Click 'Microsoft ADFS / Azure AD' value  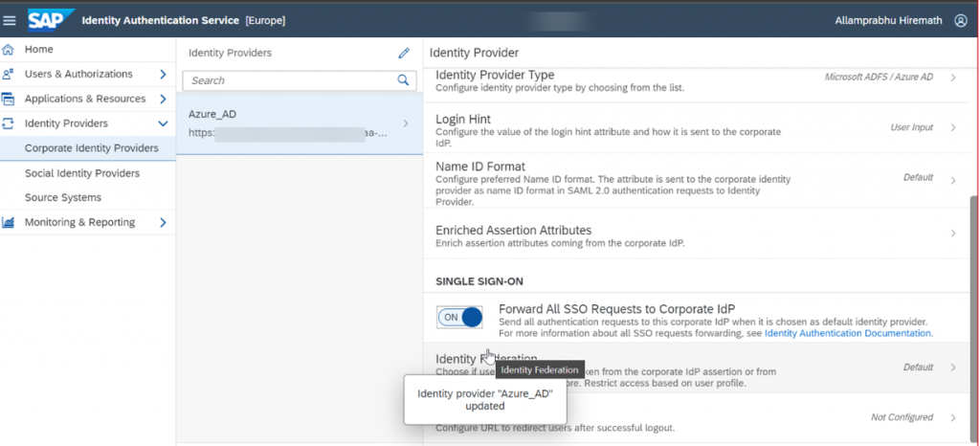[x=879, y=78]
